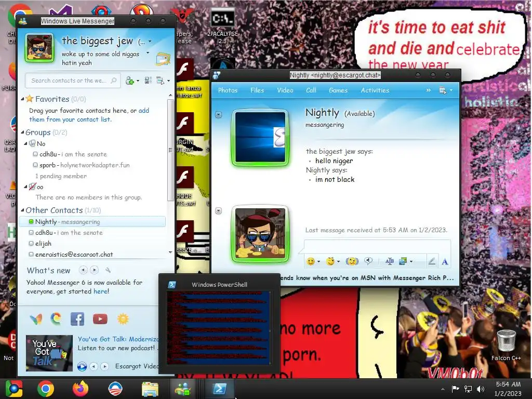Show previous What's new item
The width and height of the screenshot is (532, 399).
(83, 270)
